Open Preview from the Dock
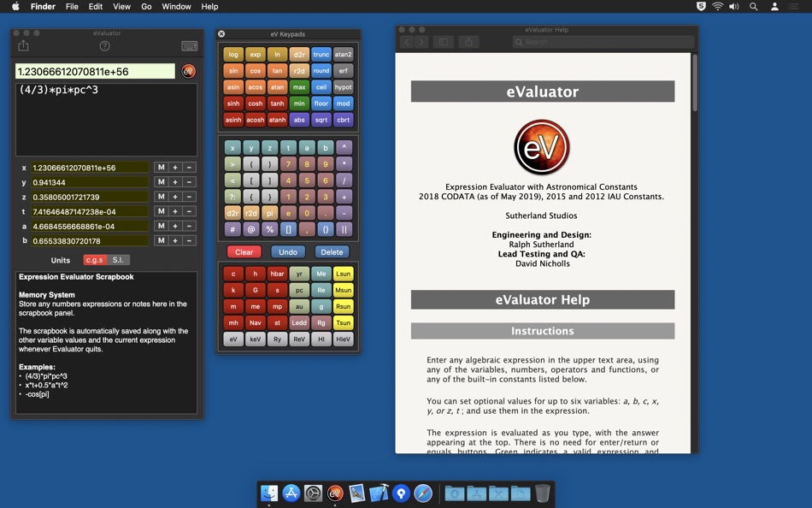Screen dimensions: 812x508 (356, 493)
